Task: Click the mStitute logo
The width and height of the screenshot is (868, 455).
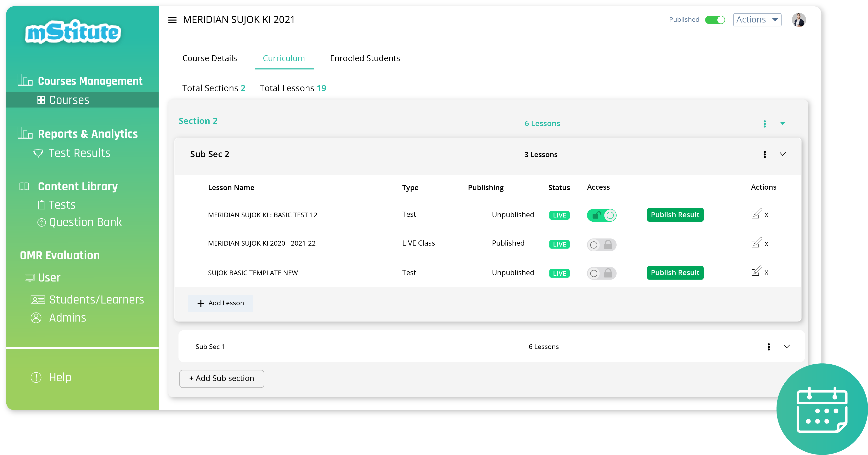Action: coord(73,32)
